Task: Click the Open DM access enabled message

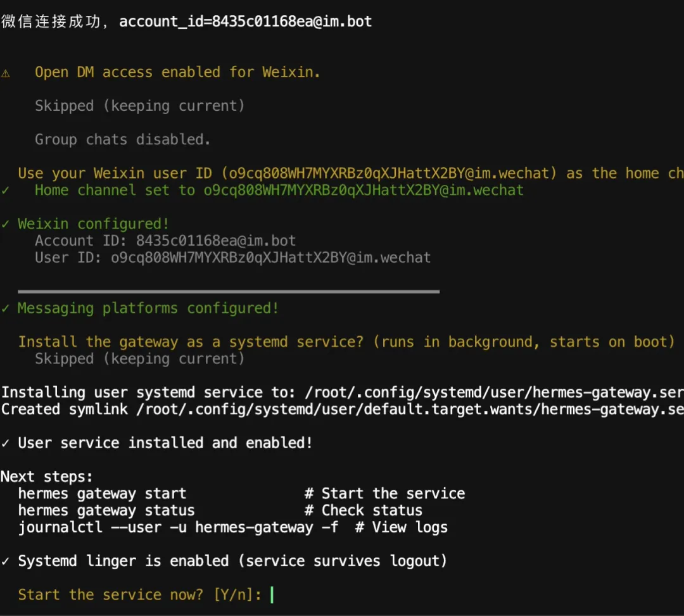Action: [177, 73]
